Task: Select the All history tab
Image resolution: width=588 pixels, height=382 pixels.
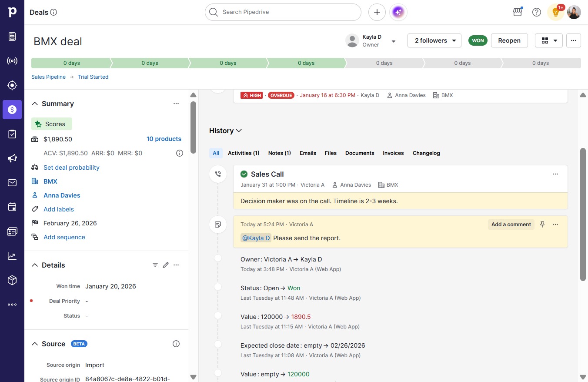Action: click(216, 153)
